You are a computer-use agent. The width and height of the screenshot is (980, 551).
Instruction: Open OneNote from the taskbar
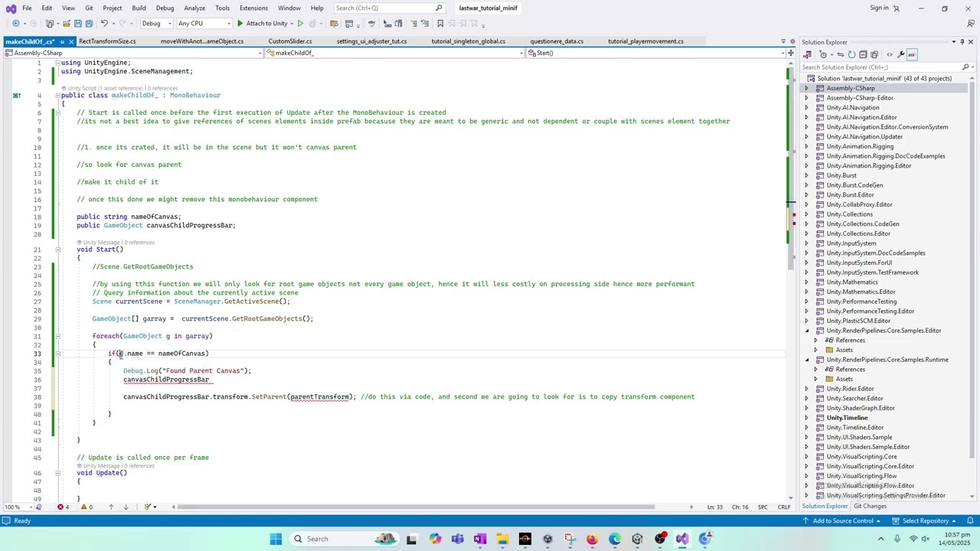(x=479, y=539)
